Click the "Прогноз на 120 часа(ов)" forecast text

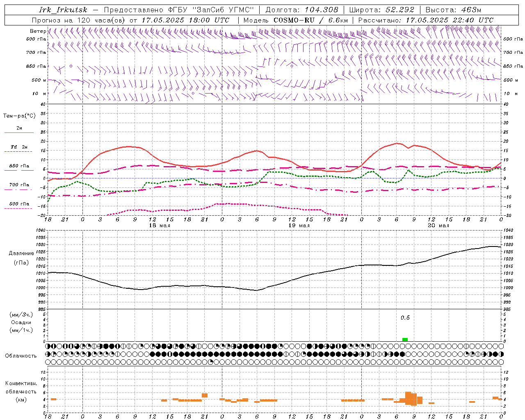[80, 20]
